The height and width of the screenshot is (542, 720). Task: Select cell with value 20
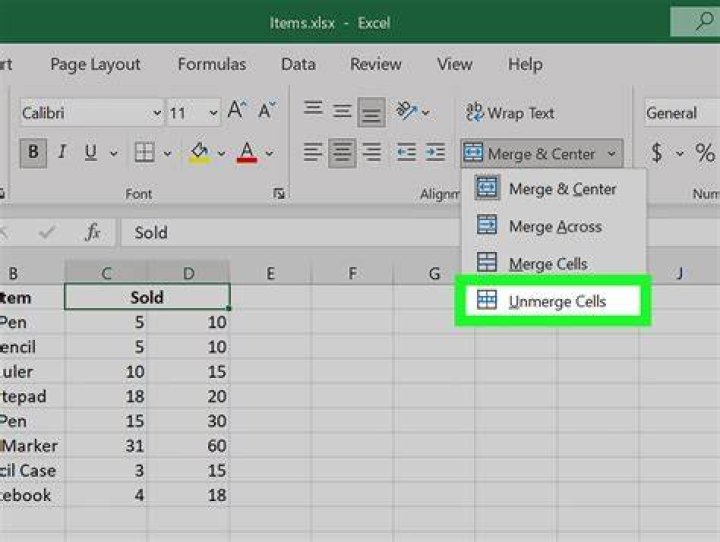tap(189, 396)
